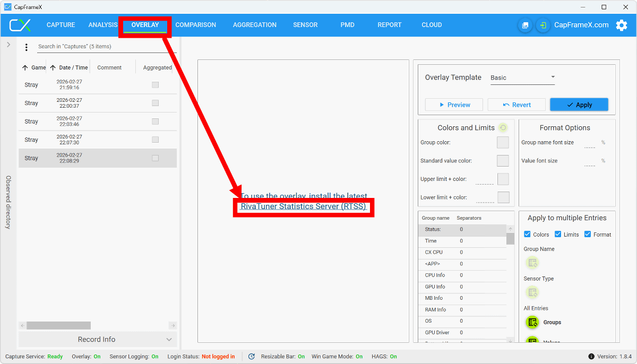Viewport: 637px width, 364px height.
Task: Uncheck the Colors checkbox
Action: 527,235
